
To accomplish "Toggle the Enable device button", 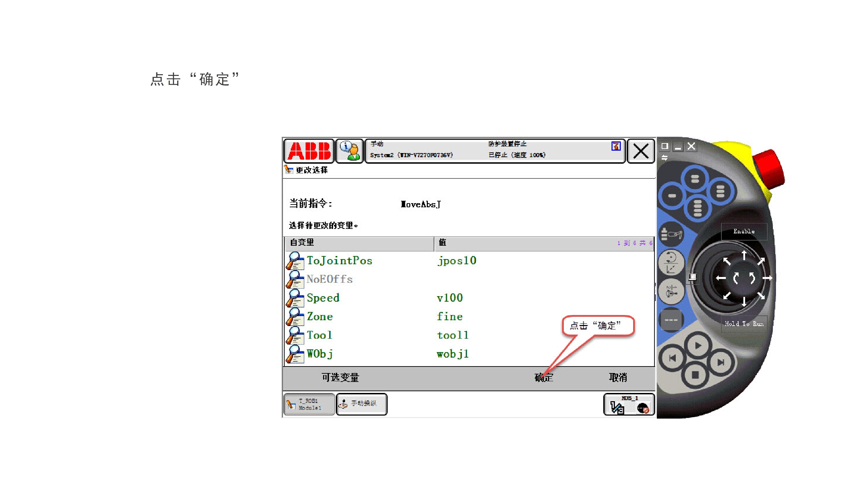I will point(744,231).
